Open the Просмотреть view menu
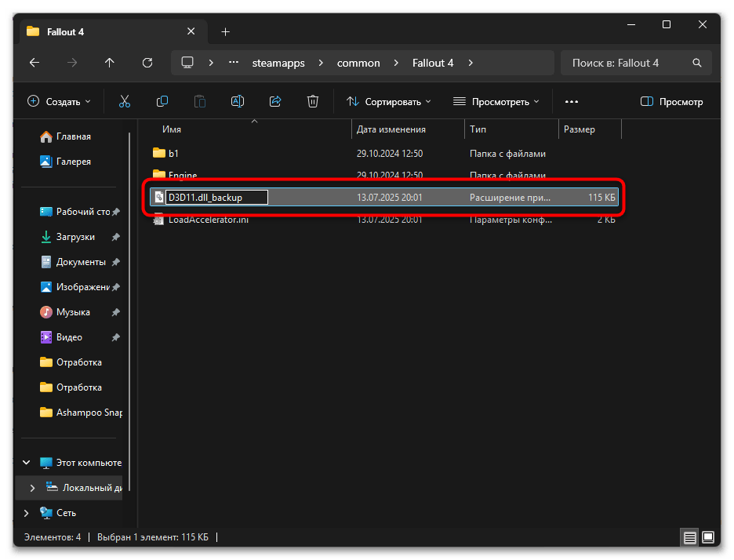Screen dimensions: 734x560 coord(496,101)
